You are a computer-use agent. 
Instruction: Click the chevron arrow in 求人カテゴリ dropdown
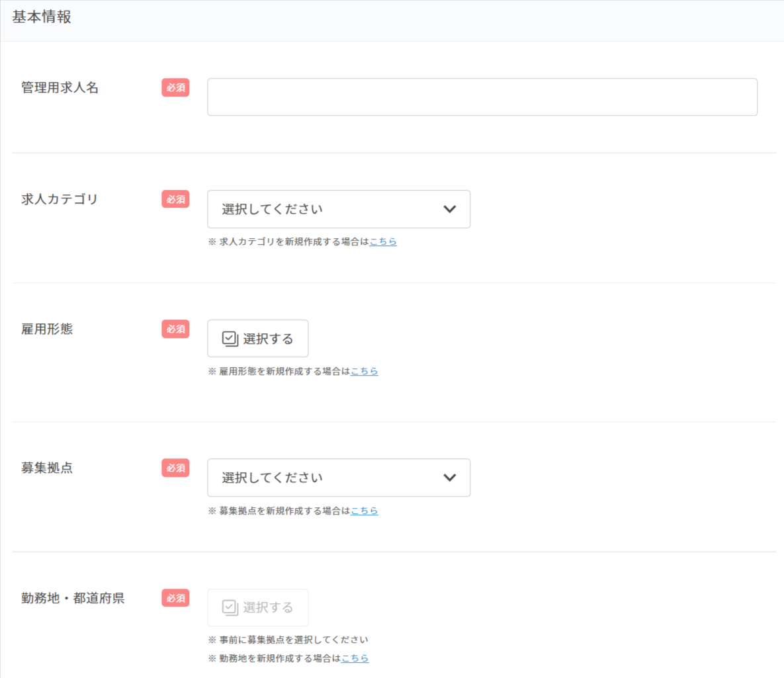pyautogui.click(x=450, y=209)
